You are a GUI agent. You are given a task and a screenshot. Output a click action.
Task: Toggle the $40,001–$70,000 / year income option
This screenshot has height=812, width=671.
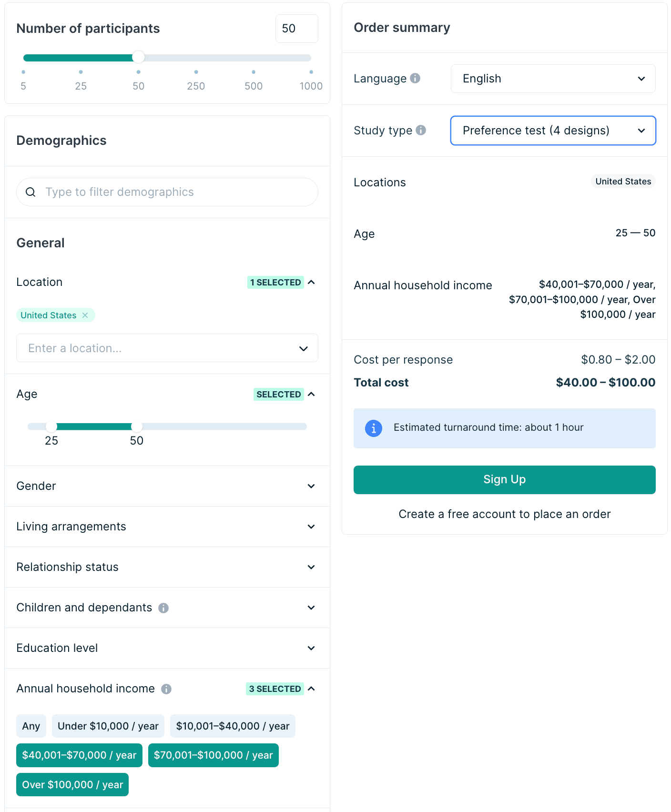click(x=79, y=755)
